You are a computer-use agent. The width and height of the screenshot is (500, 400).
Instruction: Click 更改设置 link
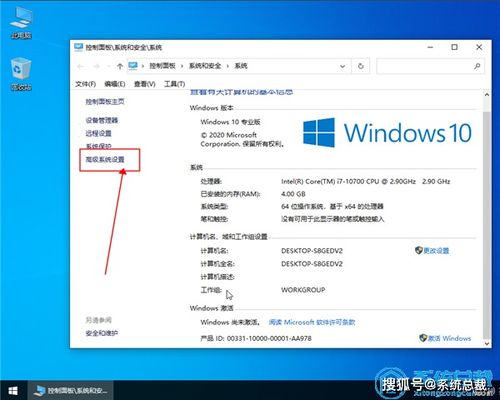[436, 250]
